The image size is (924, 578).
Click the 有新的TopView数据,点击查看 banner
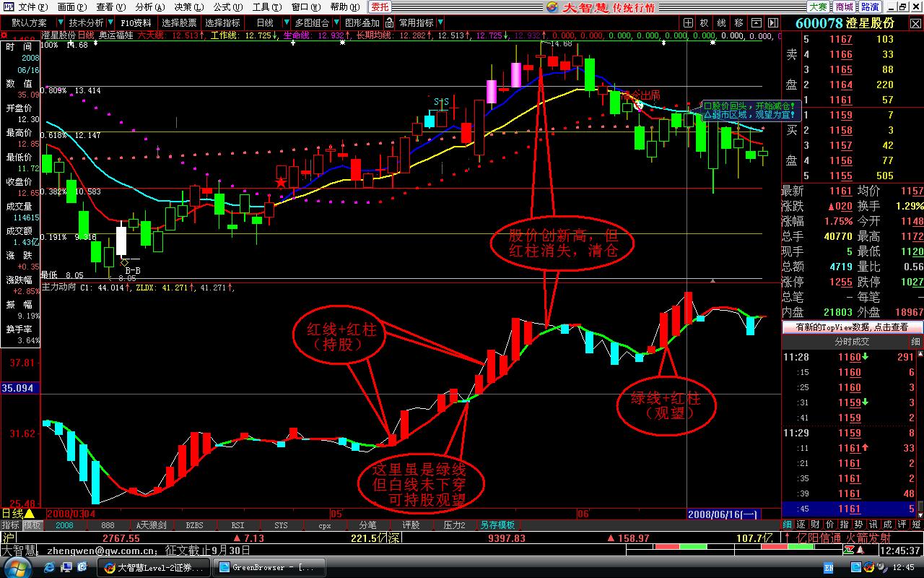(x=852, y=327)
